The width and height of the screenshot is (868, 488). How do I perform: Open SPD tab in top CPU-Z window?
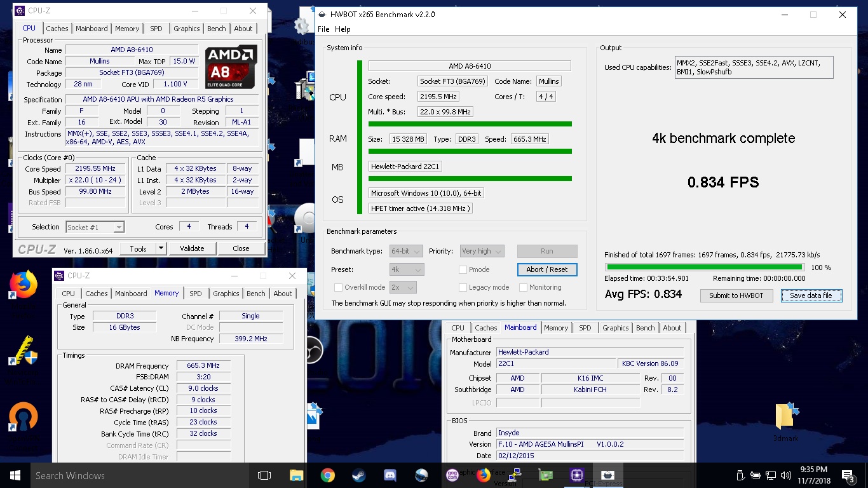(156, 29)
